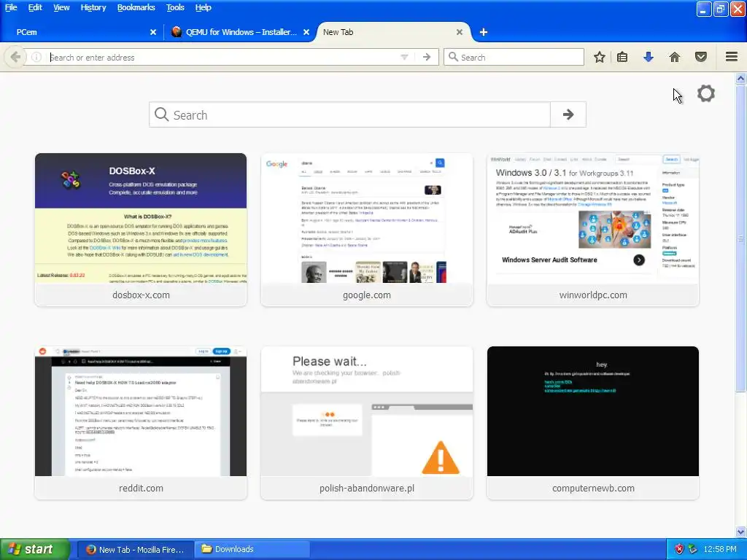The height and width of the screenshot is (560, 747).
Task: Open the polish-abandonware.pl tile
Action: (367, 423)
